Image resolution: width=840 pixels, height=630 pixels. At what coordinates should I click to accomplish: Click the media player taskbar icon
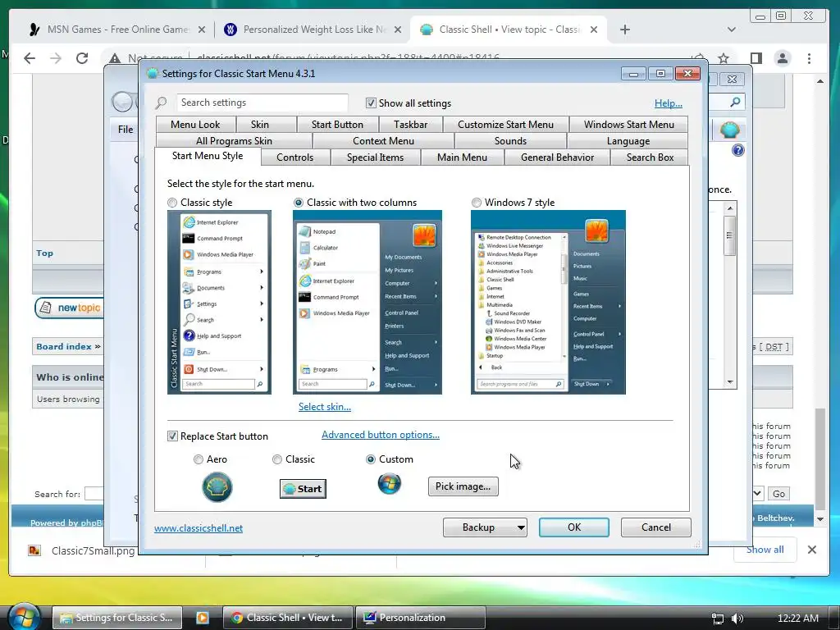203,618
